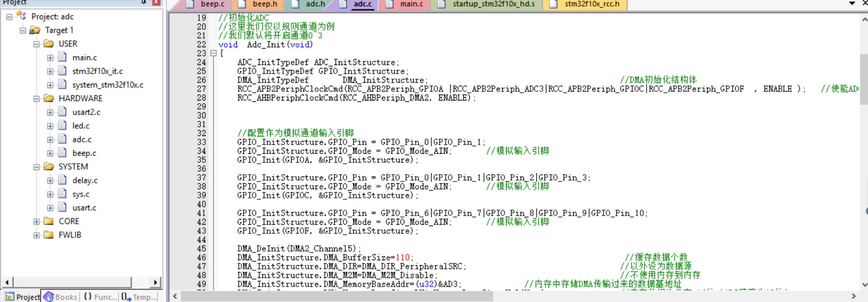Screen dimensions: 868x302
Task: Switch to the Project bottom tab
Action: (x=22, y=297)
